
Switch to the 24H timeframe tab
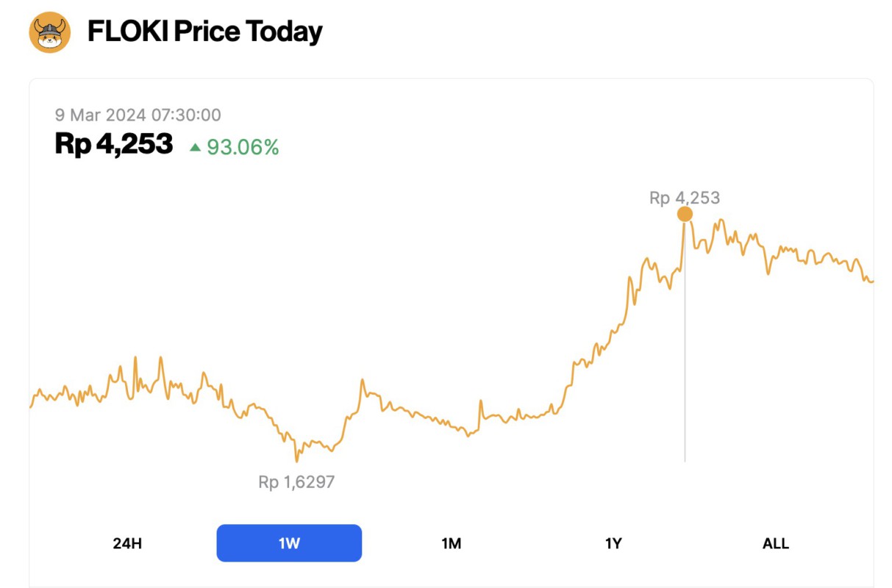point(128,543)
